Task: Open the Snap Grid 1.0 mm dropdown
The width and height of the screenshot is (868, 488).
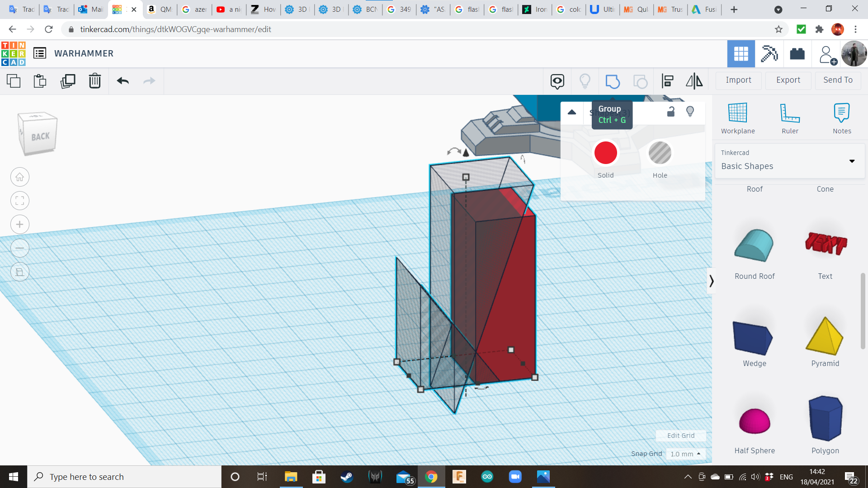Action: tap(686, 454)
